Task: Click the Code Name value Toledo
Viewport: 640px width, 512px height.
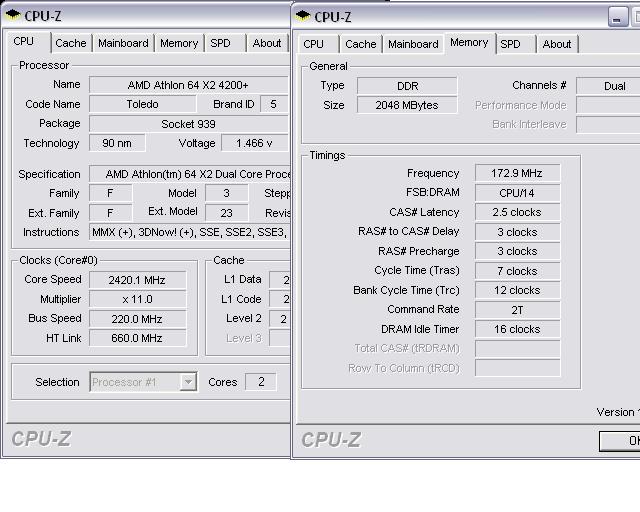Action: (142, 104)
